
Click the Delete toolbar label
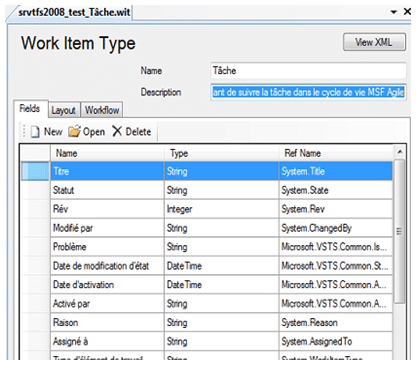[138, 132]
